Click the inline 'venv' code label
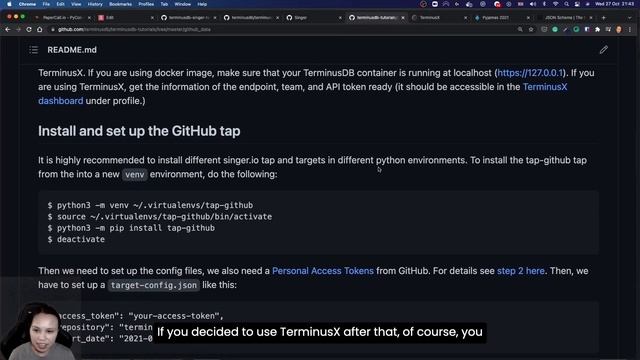This screenshot has height=360, width=640. pyautogui.click(x=135, y=175)
